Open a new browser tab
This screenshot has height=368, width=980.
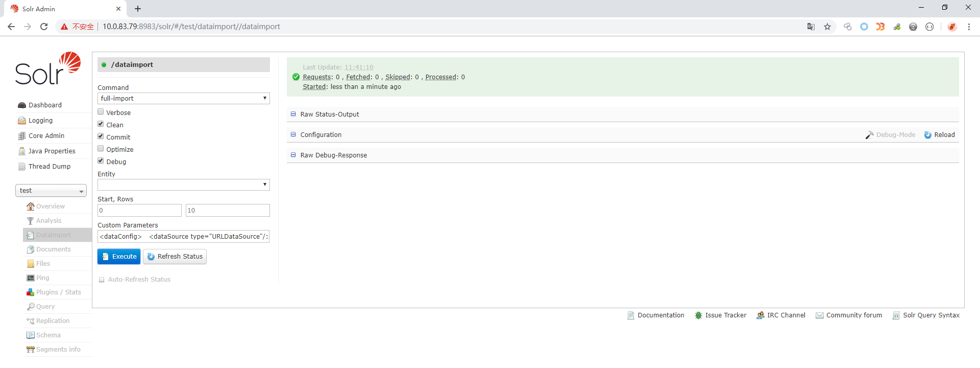coord(138,9)
